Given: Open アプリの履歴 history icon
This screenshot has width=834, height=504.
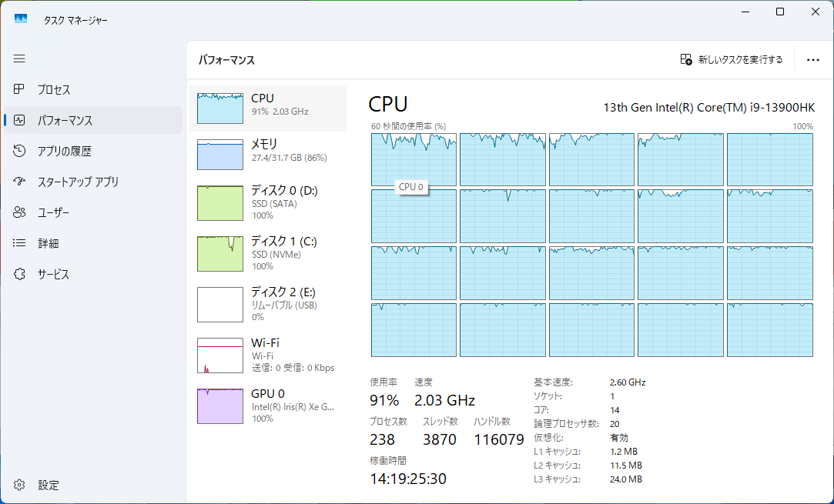Looking at the screenshot, I should (x=20, y=152).
